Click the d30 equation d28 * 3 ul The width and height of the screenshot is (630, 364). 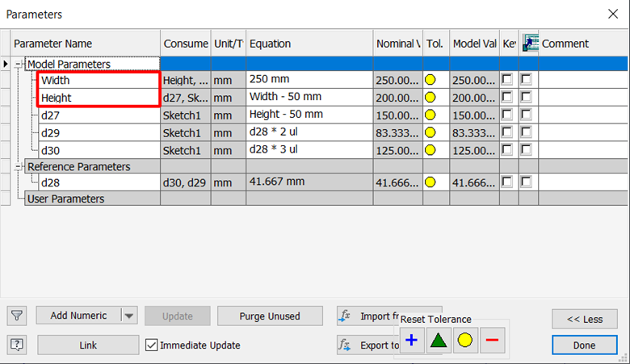click(309, 150)
